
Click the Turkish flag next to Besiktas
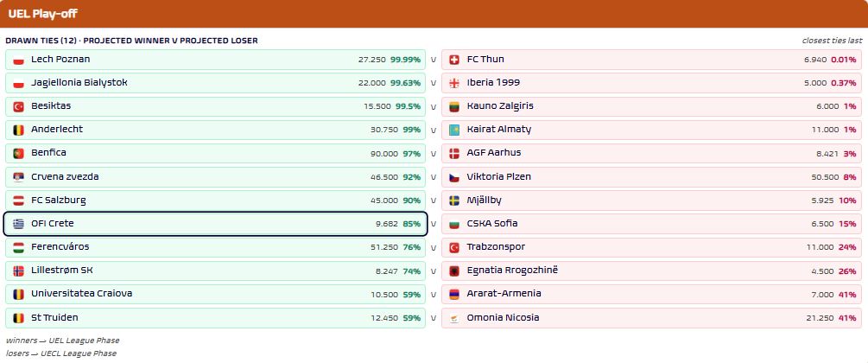coord(18,106)
